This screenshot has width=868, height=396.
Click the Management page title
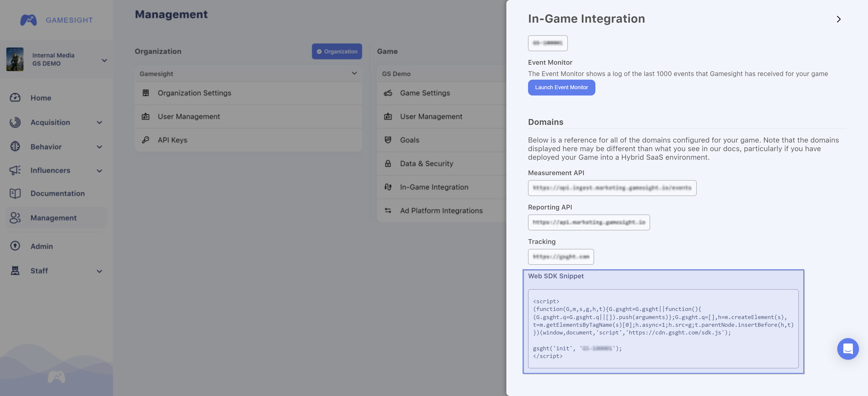(x=171, y=14)
